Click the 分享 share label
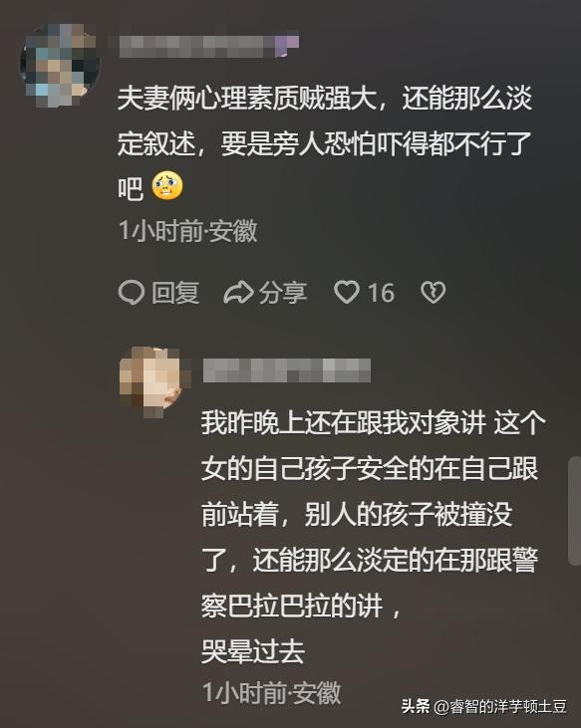Screen dimensions: 581x728 coord(283,293)
